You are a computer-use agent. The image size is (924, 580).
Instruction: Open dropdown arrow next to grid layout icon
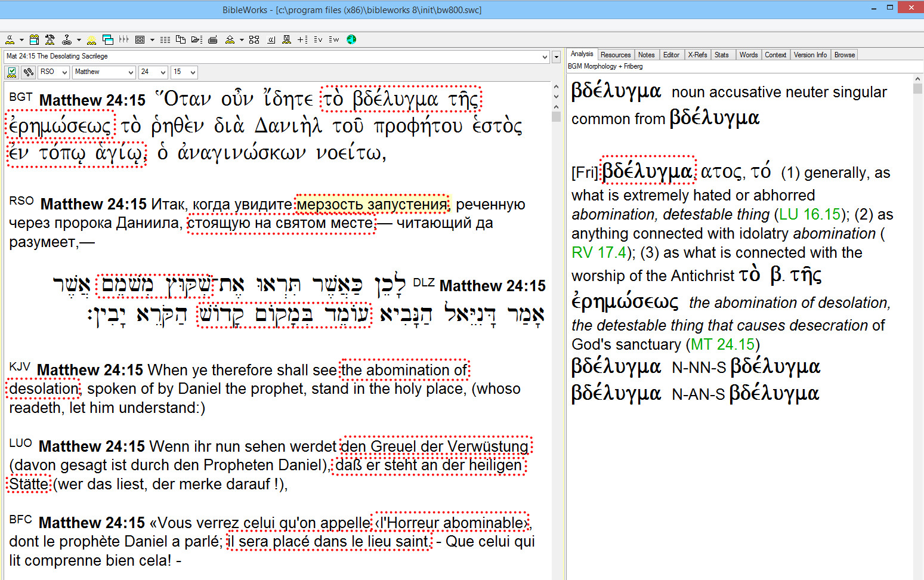coord(152,40)
